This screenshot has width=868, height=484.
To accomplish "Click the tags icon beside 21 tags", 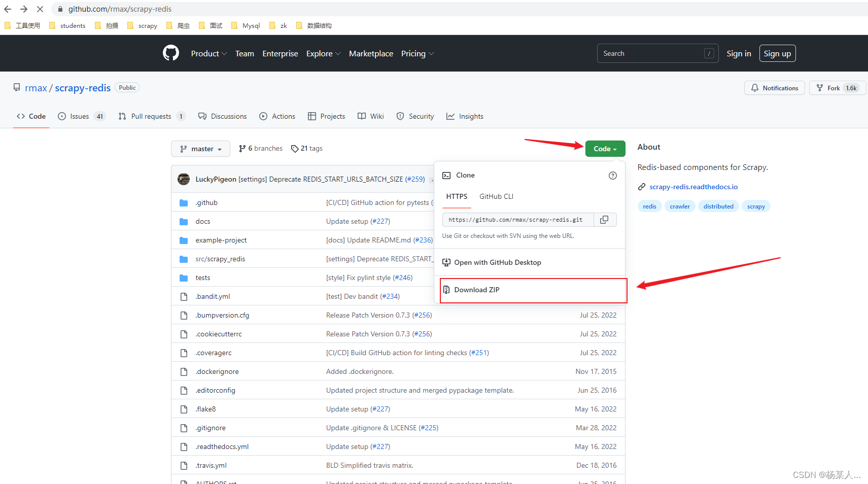I will [x=294, y=149].
